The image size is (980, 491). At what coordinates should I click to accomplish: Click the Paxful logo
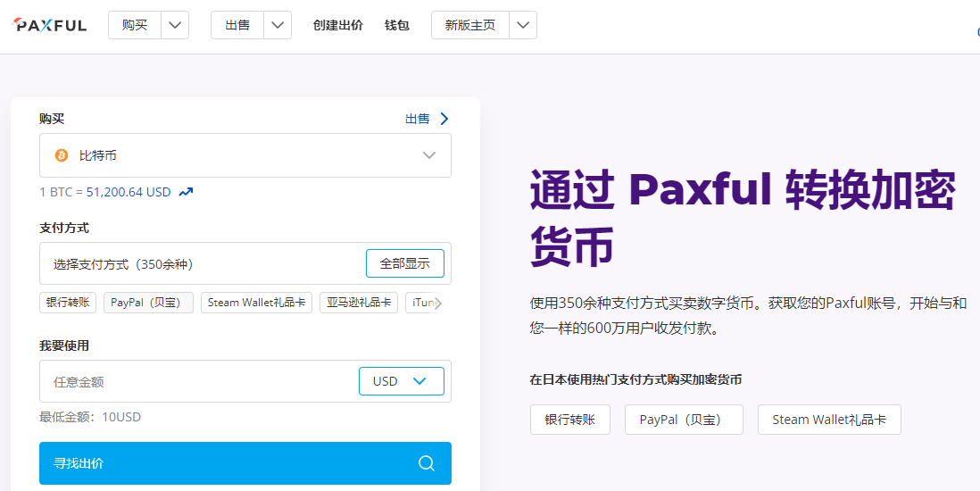tap(50, 25)
